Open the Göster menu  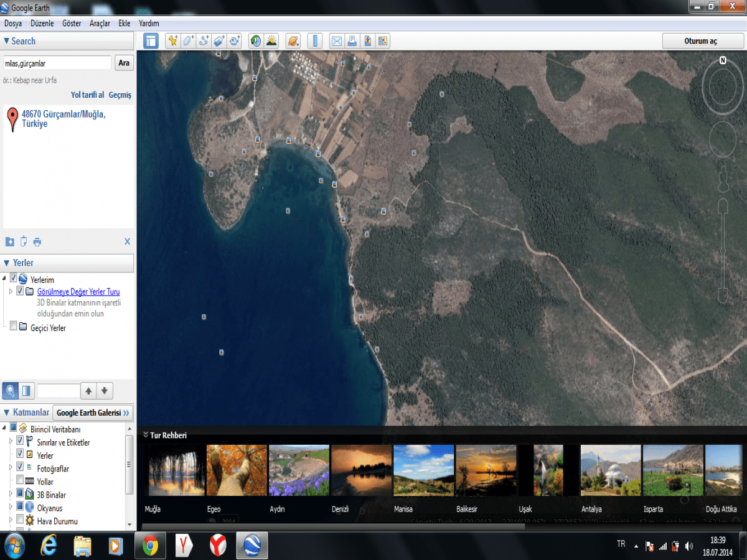[x=72, y=23]
